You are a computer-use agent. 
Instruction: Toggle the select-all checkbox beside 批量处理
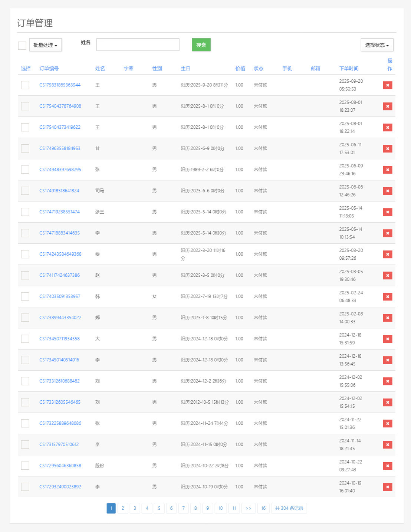pyautogui.click(x=22, y=45)
